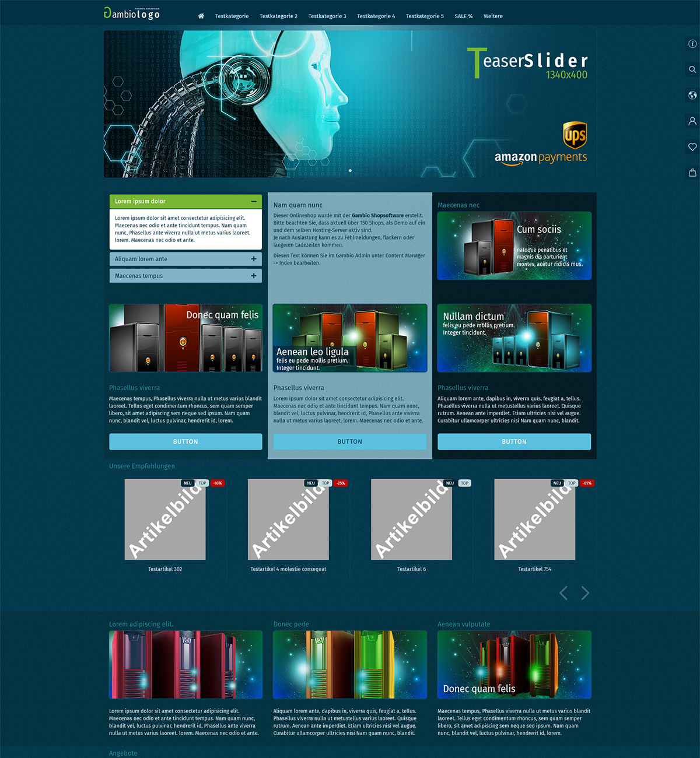
Task: Select a slide indicator dot on the teaser slider
Action: coord(350,170)
